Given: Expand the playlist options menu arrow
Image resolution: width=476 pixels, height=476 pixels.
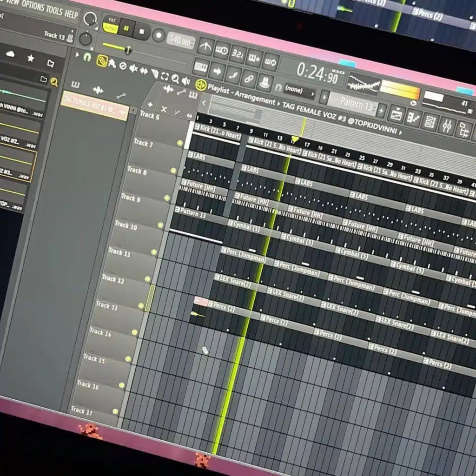Looking at the screenshot, I should (x=77, y=54).
